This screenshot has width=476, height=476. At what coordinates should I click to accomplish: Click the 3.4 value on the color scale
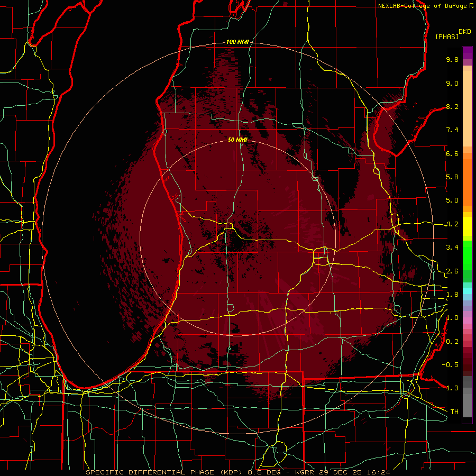tap(452, 248)
